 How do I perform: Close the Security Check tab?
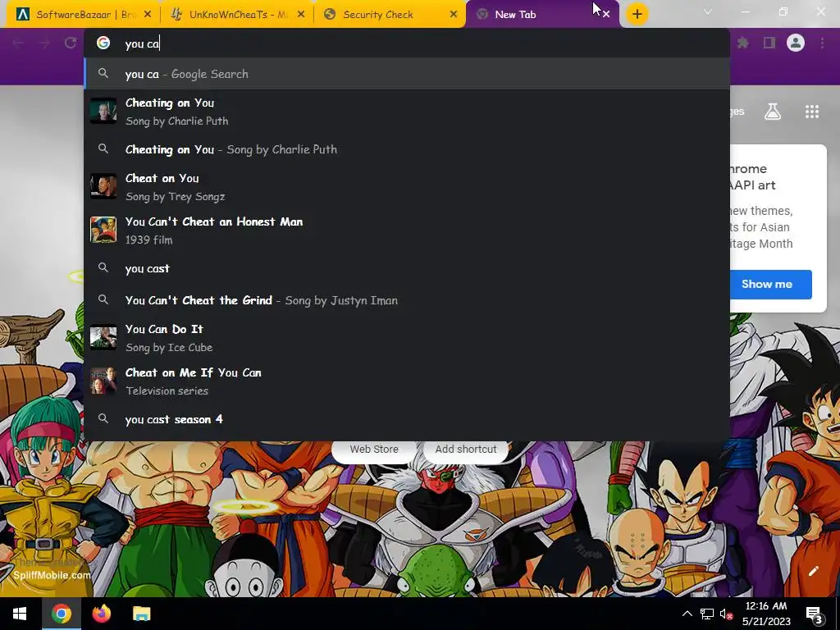click(x=454, y=15)
